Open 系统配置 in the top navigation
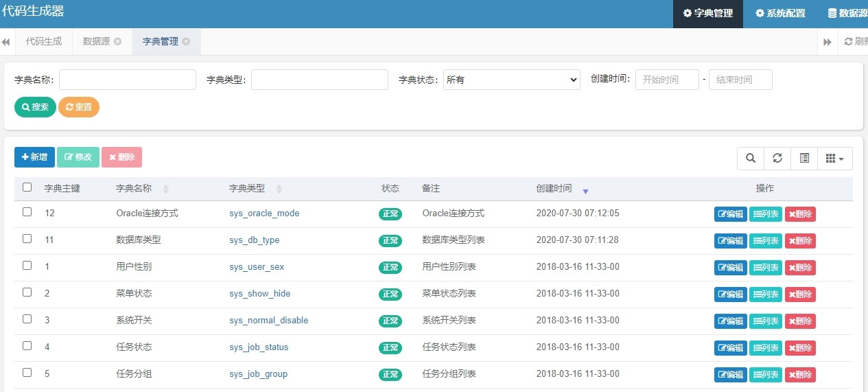Screen dimensions: 868x392 click(780, 13)
